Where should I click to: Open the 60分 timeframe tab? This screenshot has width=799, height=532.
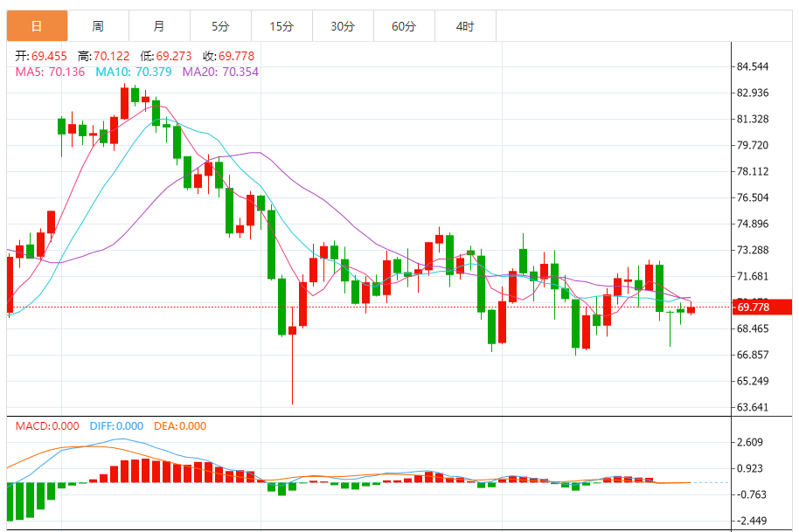404,26
